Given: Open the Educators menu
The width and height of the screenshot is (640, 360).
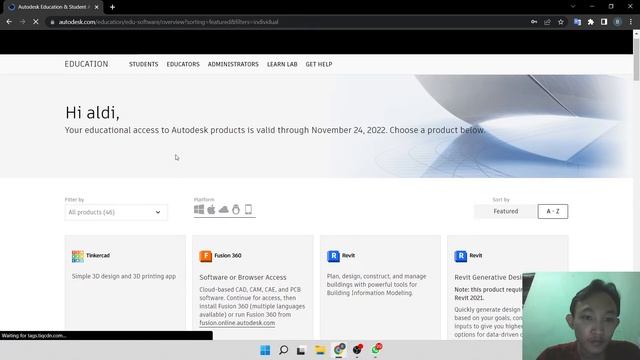Looking at the screenshot, I should (x=183, y=64).
